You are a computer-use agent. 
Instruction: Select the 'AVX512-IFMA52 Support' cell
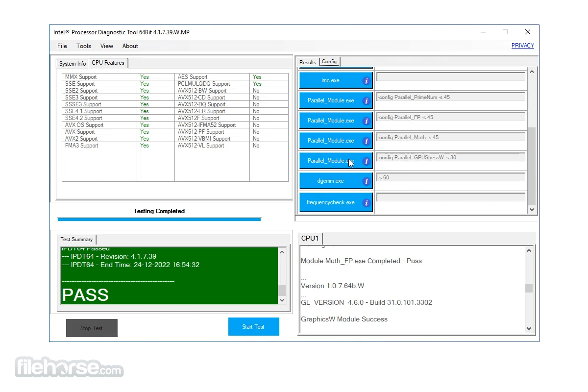[x=212, y=125]
